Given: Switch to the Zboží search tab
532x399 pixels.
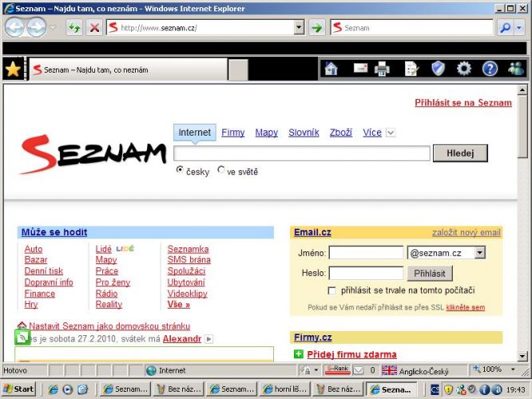Looking at the screenshot, I should (340, 132).
